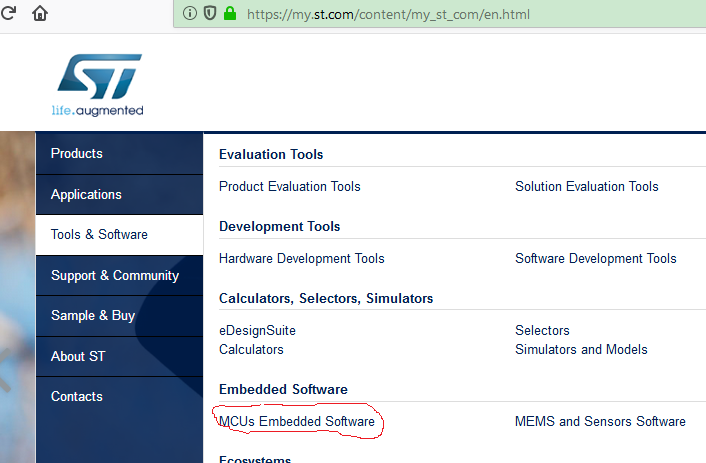
Task: Click Calculators, Selectors, Simulators heading
Action: pos(326,299)
